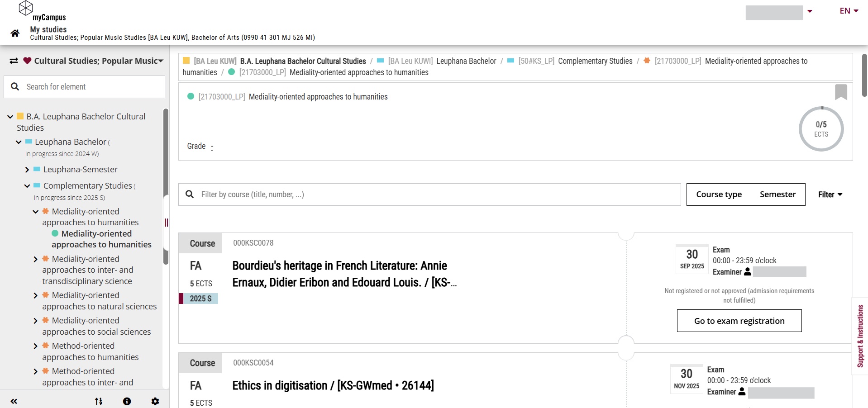
Task: Switch grouping to Semester
Action: click(x=777, y=195)
